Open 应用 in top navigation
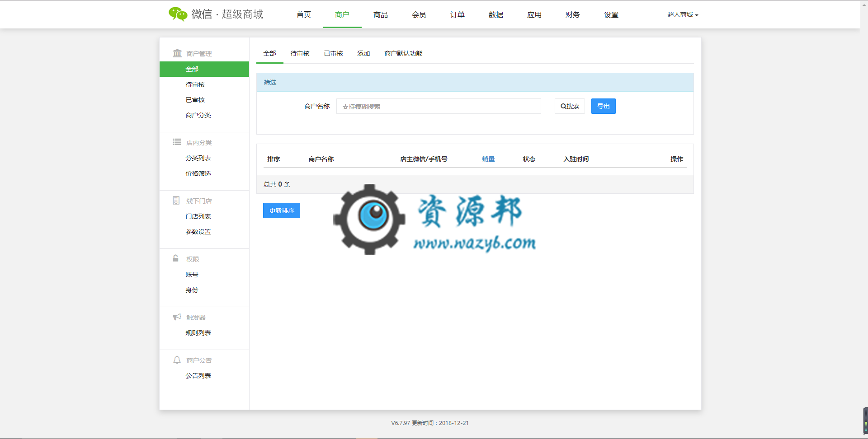Screen dimensions: 868x439 (534, 14)
